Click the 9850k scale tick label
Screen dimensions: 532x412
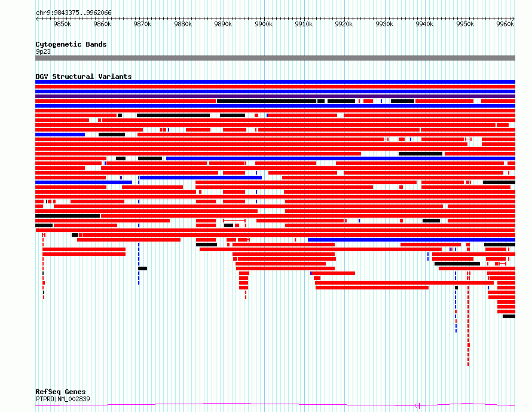pos(62,24)
